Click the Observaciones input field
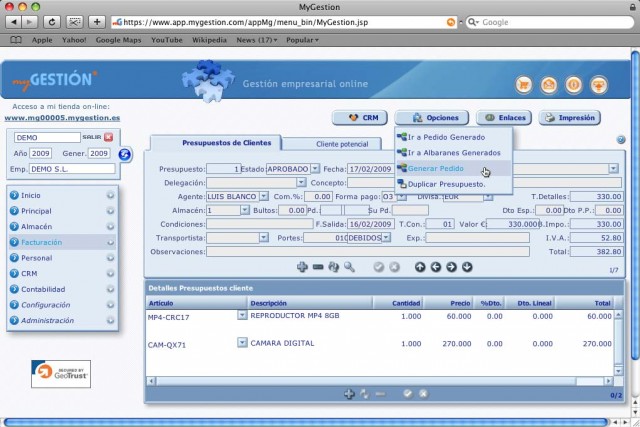 [368, 251]
